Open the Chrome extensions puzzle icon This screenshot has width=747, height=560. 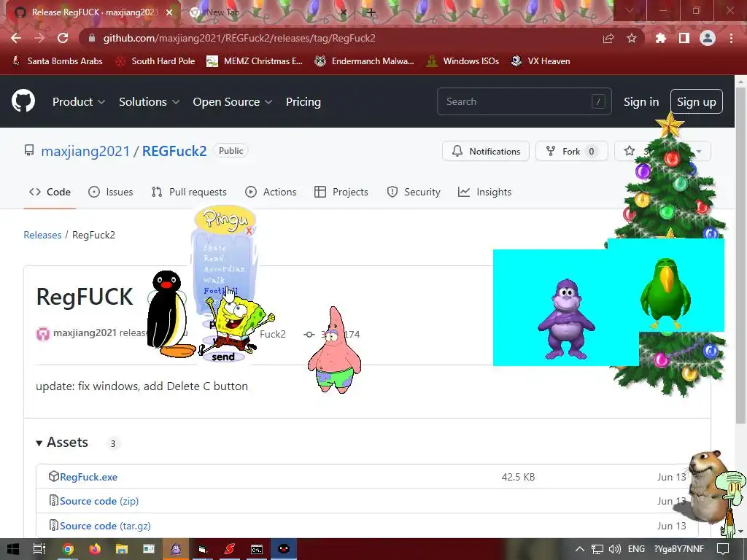661,38
